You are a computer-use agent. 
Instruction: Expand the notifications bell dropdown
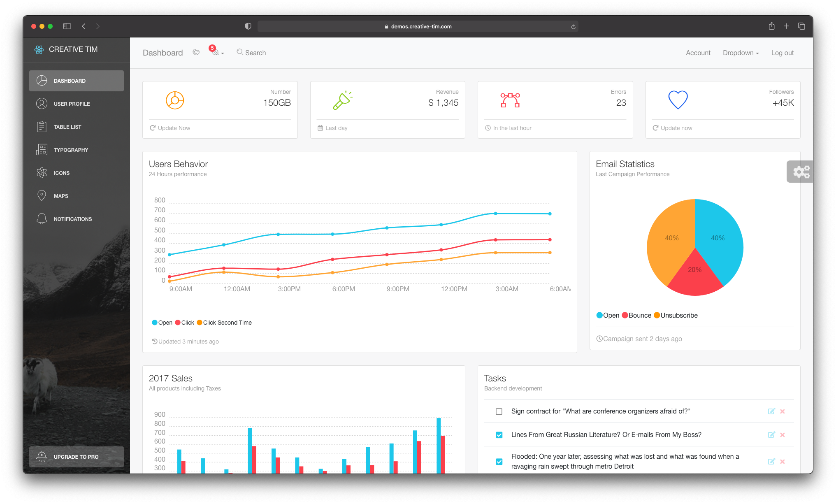215,53
